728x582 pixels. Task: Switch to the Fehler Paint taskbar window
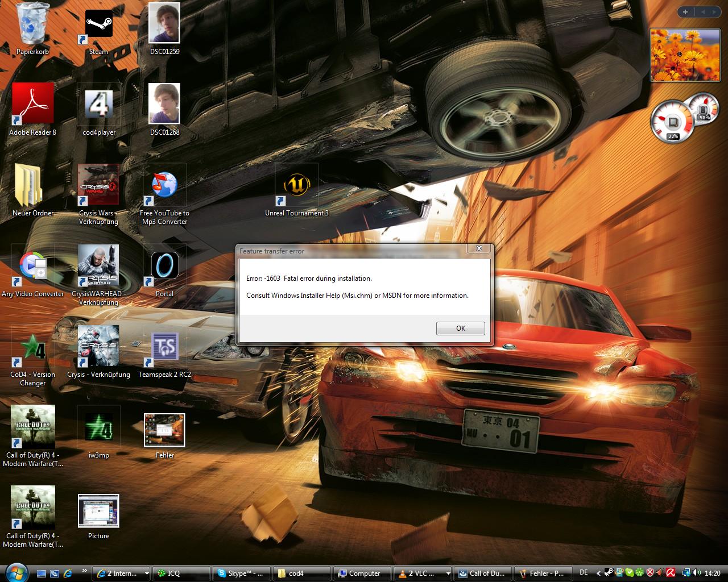point(544,573)
